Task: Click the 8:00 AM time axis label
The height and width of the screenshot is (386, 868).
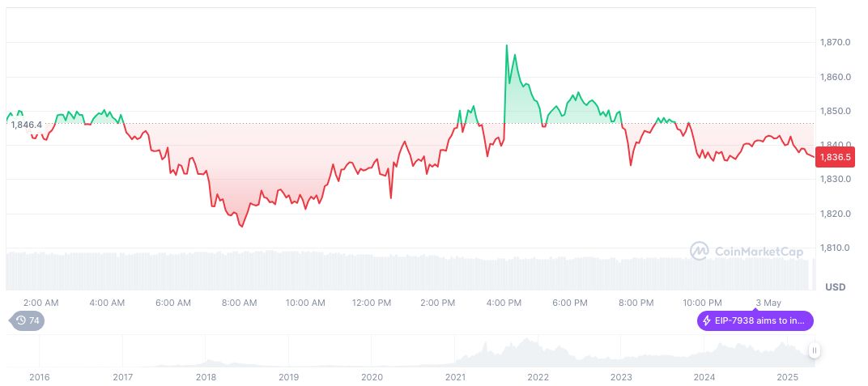Action: tap(239, 303)
